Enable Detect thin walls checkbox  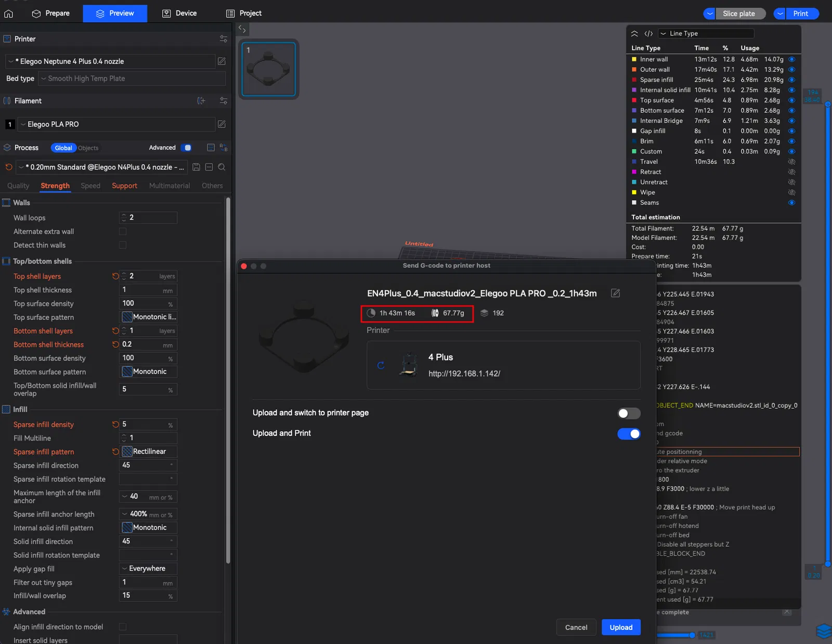(123, 245)
